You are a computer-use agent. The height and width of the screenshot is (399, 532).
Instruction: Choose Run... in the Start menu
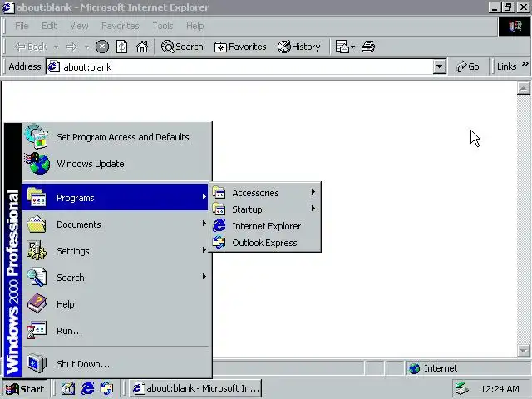115,331
